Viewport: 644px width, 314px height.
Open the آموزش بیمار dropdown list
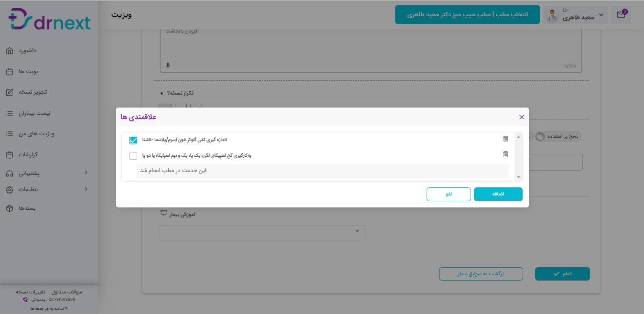tap(262, 233)
